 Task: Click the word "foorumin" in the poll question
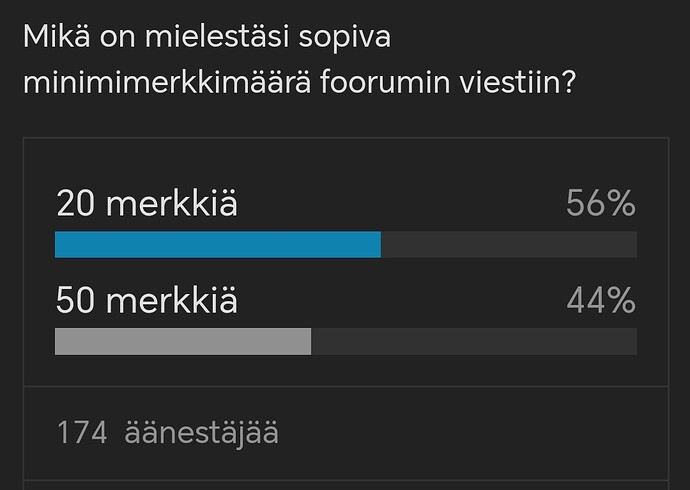pyautogui.click(x=385, y=82)
